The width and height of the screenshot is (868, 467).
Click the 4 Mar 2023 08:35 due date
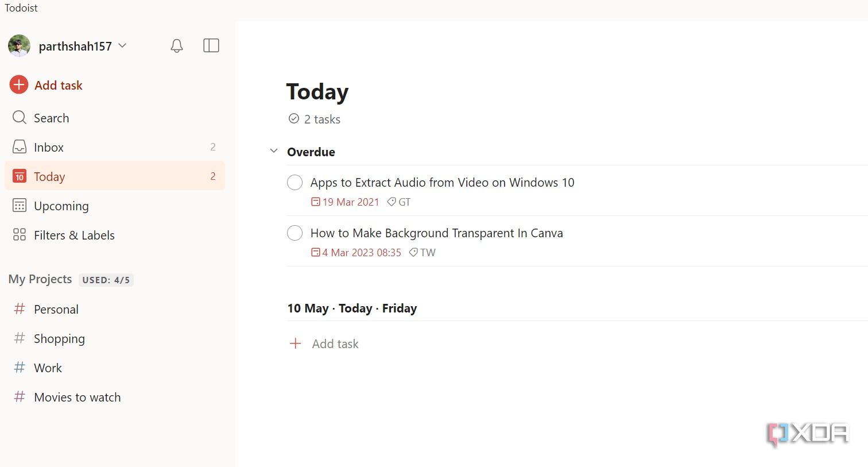tap(356, 253)
